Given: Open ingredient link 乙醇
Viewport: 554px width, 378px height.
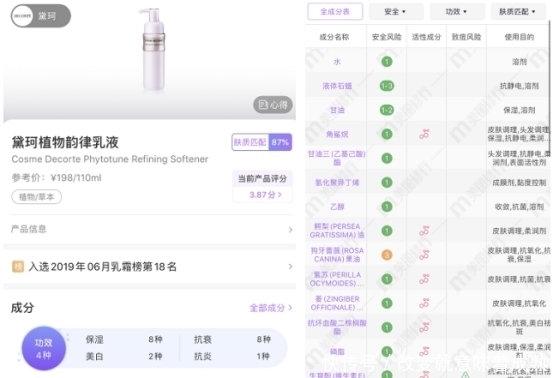Looking at the screenshot, I should (337, 207).
